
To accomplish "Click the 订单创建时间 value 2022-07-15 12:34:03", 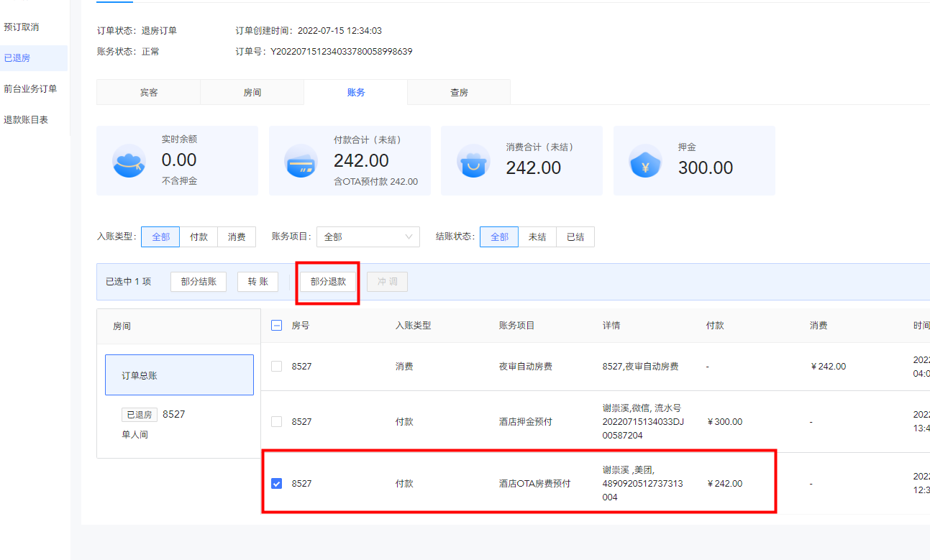I will pos(339,31).
